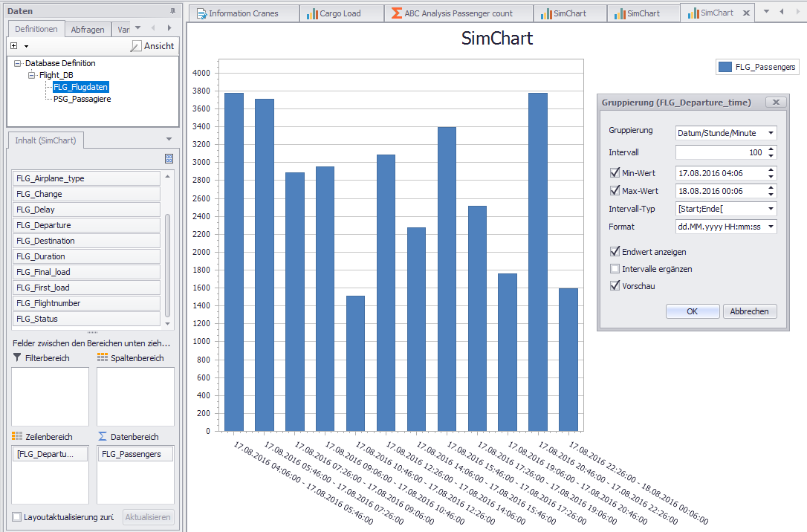Uncheck the Min-Wert checkbox
The width and height of the screenshot is (807, 532).
pos(615,172)
